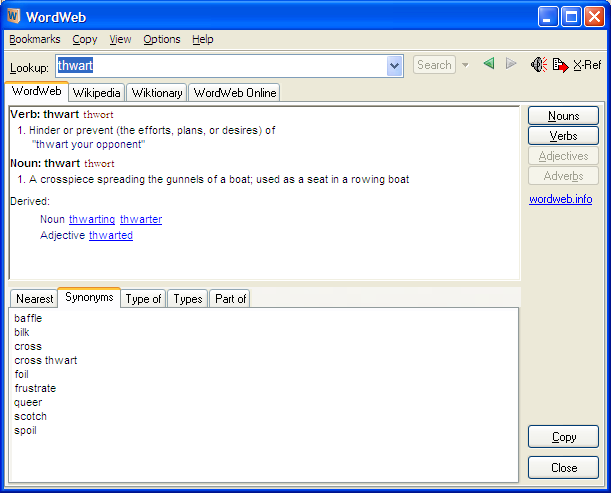Switch to the WordWeb tab
The image size is (611, 493).
(37, 91)
